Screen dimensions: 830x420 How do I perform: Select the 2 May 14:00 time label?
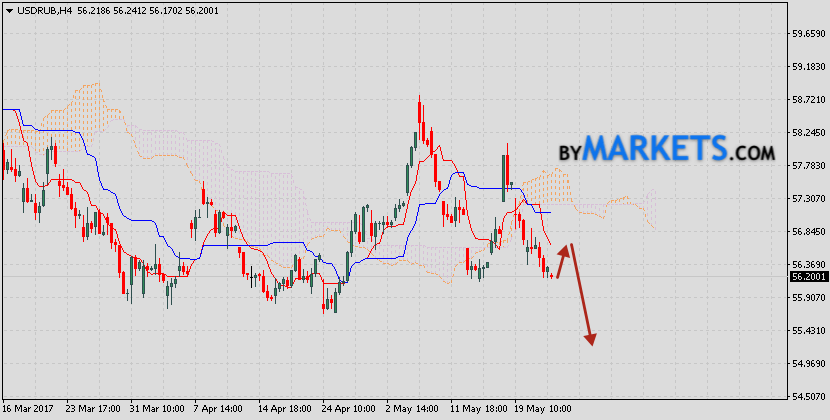click(411, 409)
